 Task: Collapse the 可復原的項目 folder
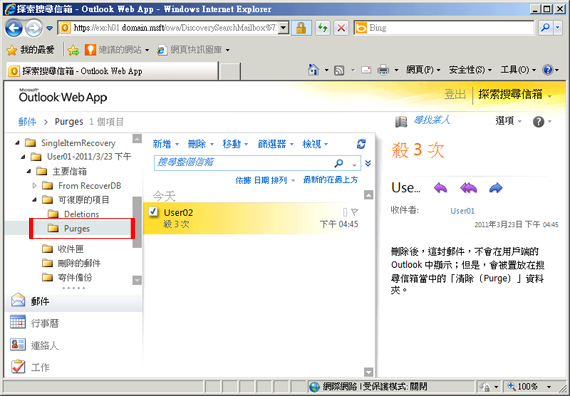click(35, 200)
